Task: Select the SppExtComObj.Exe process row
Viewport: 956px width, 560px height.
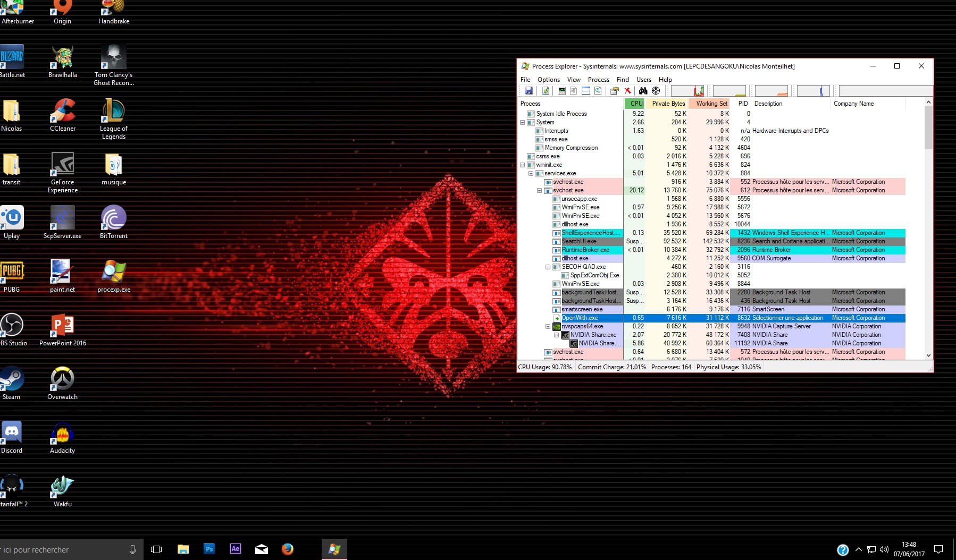Action: point(711,275)
